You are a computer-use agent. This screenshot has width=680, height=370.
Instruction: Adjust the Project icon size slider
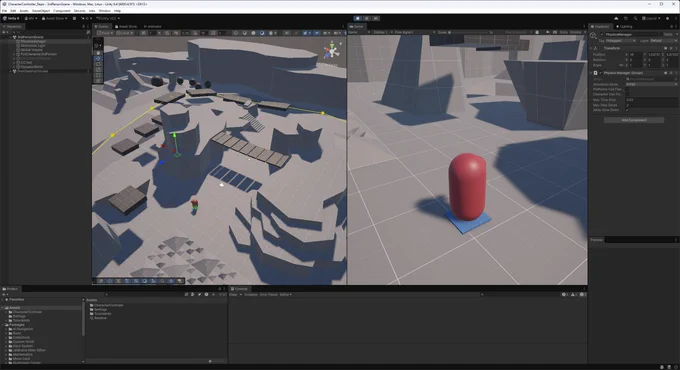point(210,361)
